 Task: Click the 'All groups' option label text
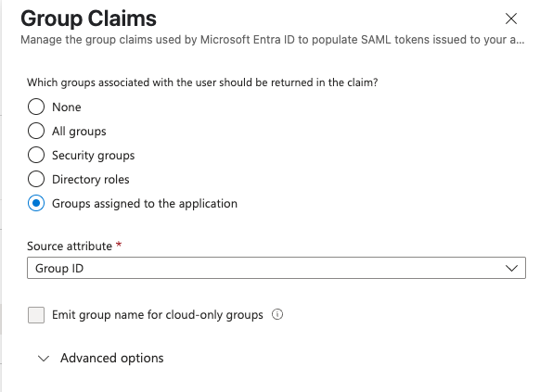pyautogui.click(x=79, y=132)
